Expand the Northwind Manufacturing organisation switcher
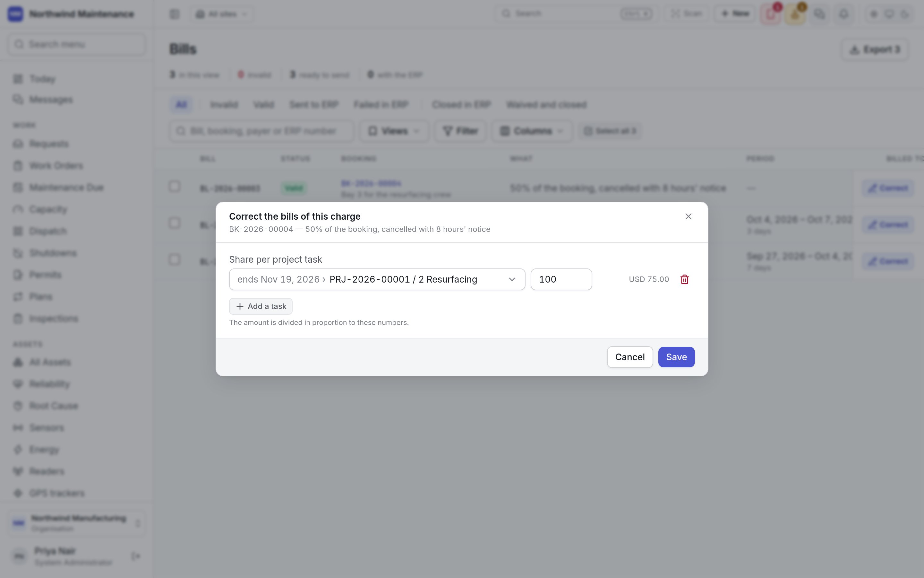 click(x=76, y=523)
